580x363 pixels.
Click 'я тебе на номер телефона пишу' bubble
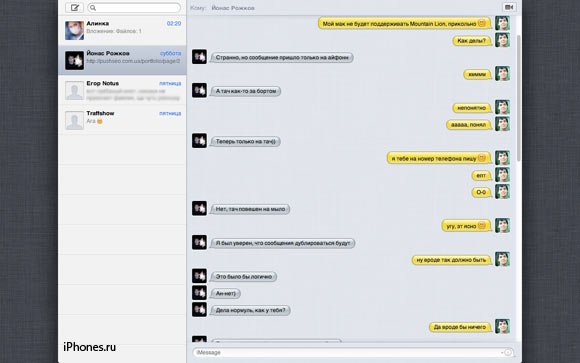point(439,158)
